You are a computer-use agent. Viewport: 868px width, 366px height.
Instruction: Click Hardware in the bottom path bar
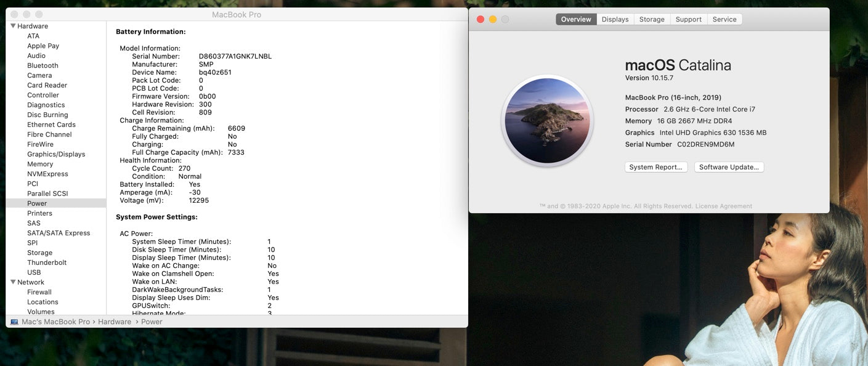(x=115, y=322)
